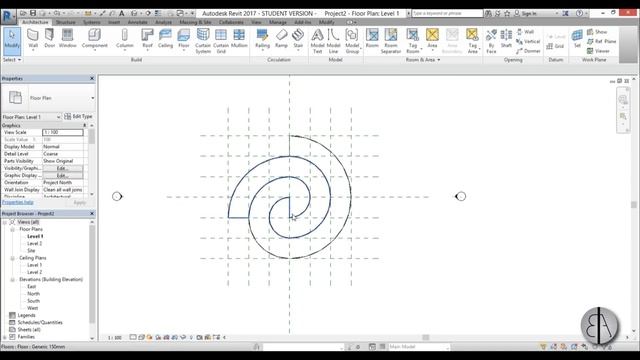
Task: Open the Properties help link
Action: [x=18, y=202]
